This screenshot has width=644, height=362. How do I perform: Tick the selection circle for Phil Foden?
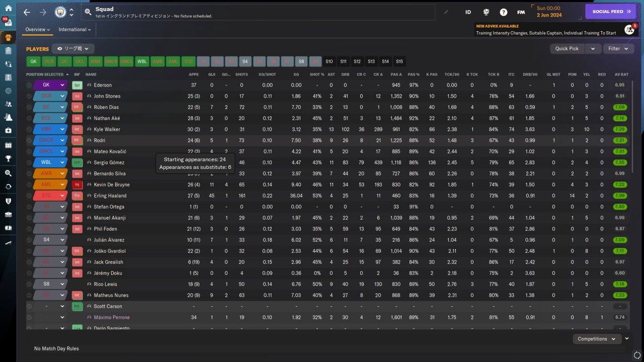coord(29,229)
